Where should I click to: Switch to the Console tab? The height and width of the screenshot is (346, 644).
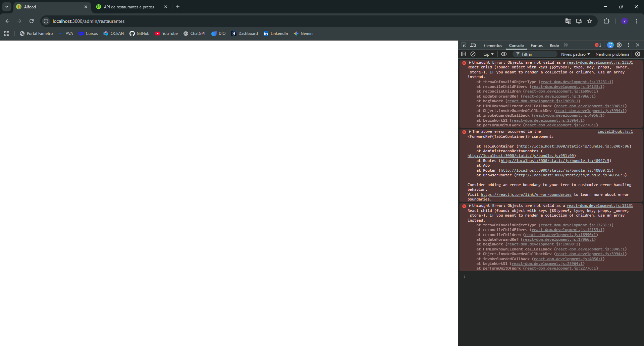pos(516,45)
